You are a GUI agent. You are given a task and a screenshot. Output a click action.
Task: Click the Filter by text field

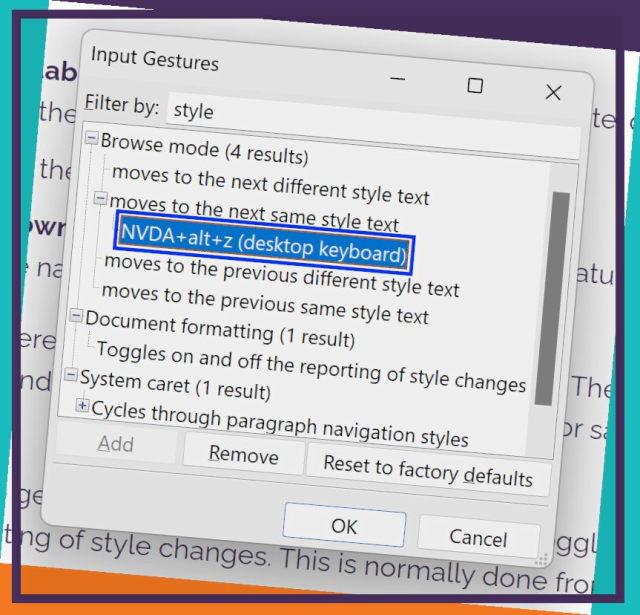pos(370,120)
